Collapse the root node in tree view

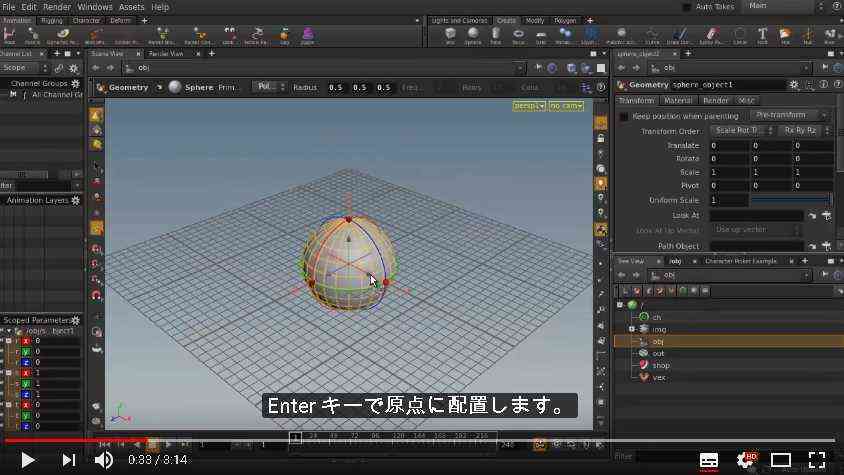point(620,305)
